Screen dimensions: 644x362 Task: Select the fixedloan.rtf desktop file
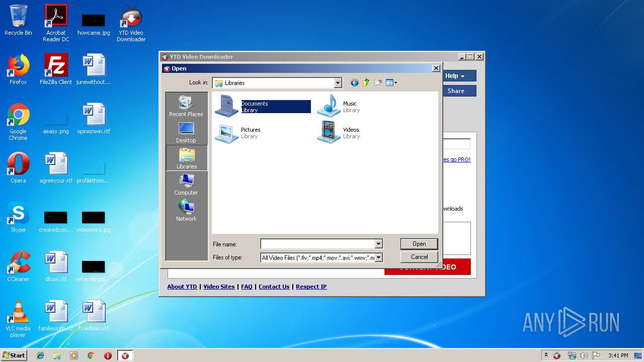94,316
